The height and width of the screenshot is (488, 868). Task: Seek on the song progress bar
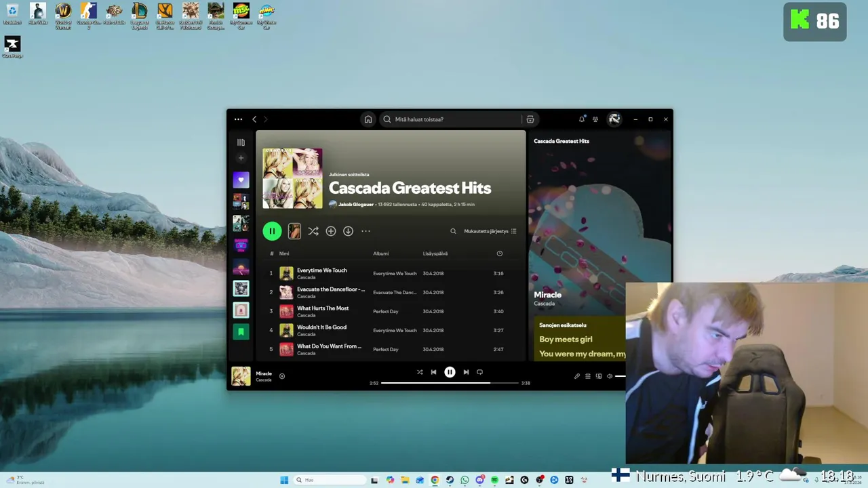coord(450,383)
